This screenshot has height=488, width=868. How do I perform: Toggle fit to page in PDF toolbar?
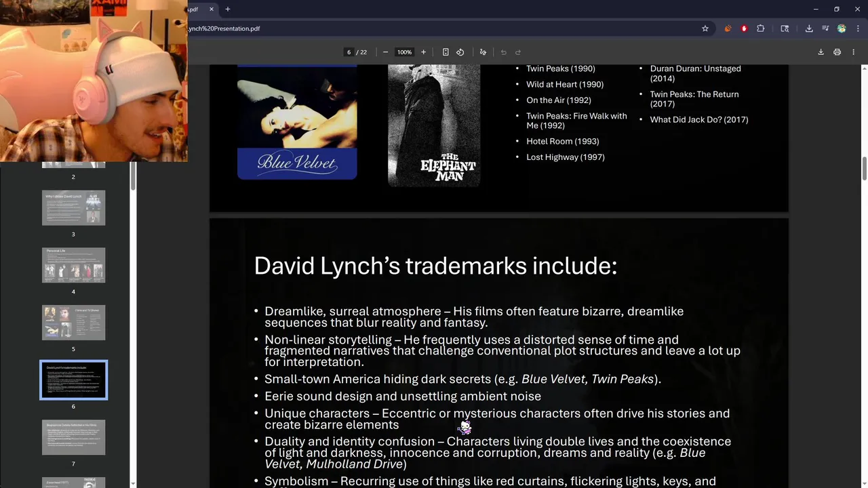(446, 52)
